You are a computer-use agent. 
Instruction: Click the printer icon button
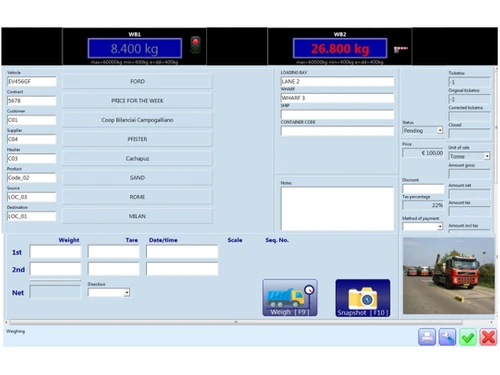tap(427, 337)
